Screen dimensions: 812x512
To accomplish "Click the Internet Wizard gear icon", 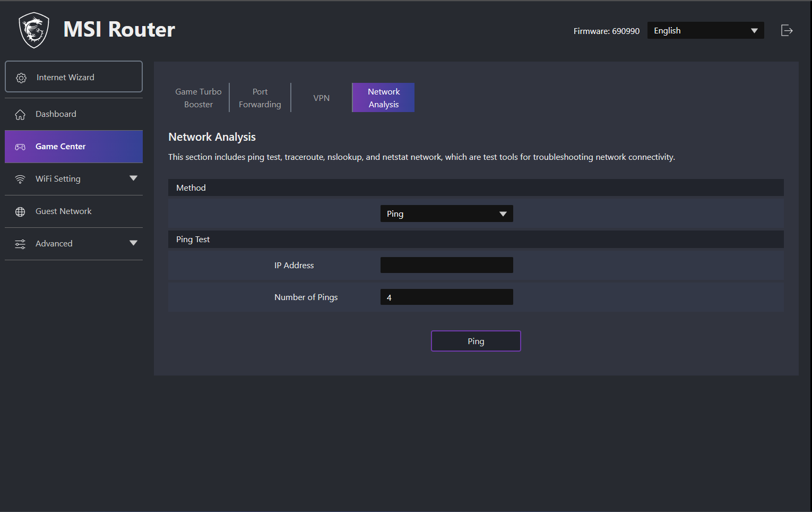I will pyautogui.click(x=21, y=78).
